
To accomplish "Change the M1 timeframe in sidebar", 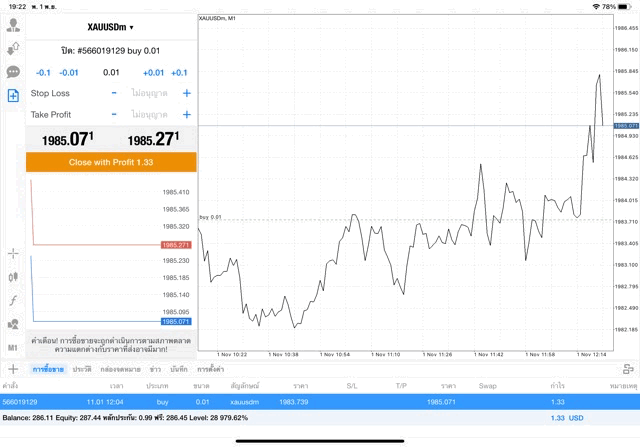I will pyautogui.click(x=13, y=347).
